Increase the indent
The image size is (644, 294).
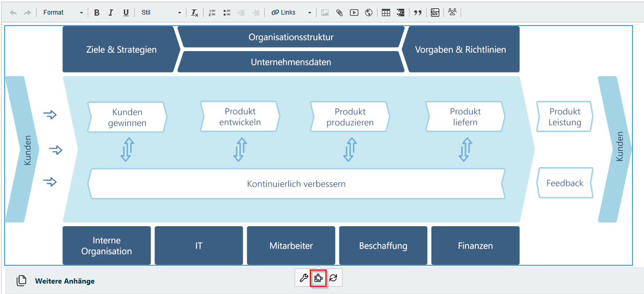(x=256, y=13)
